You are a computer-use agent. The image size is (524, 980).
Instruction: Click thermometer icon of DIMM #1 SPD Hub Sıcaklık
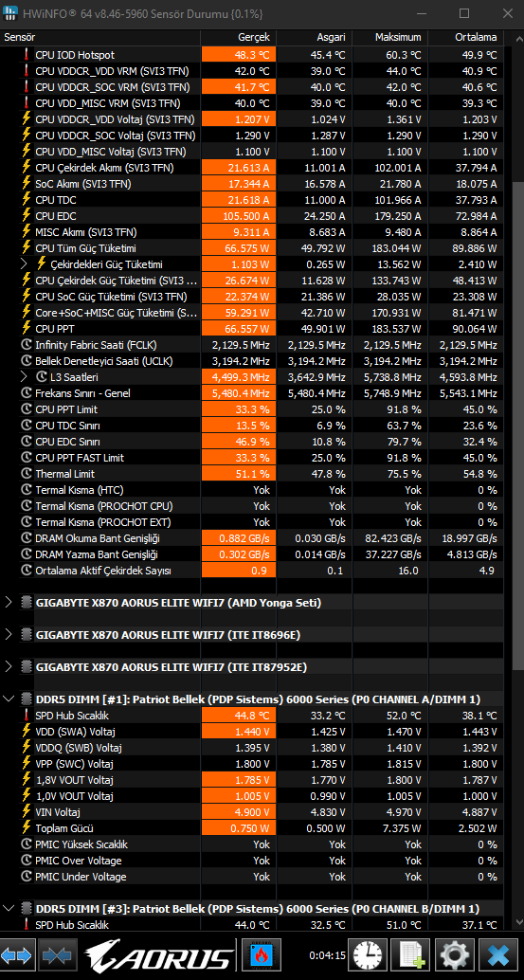[27, 716]
